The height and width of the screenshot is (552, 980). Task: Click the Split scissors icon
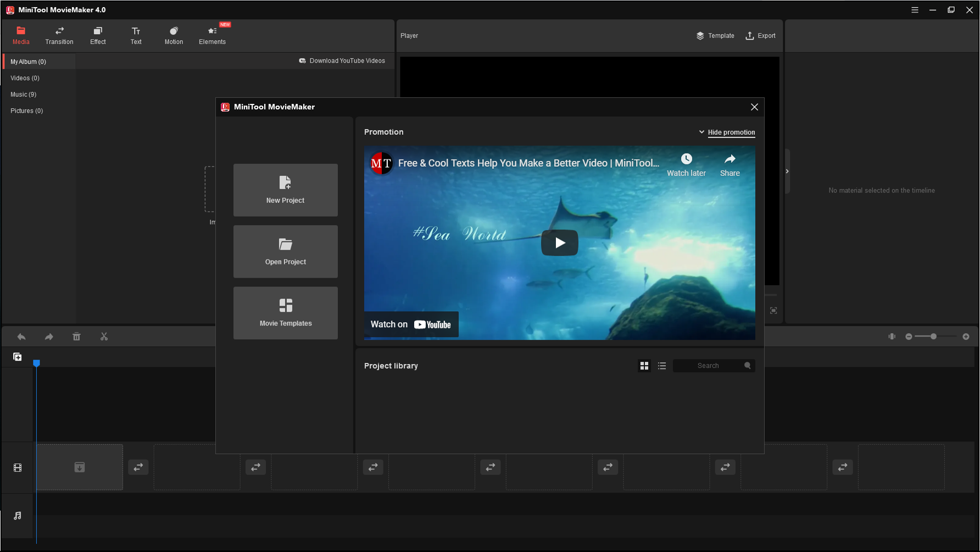tap(104, 336)
